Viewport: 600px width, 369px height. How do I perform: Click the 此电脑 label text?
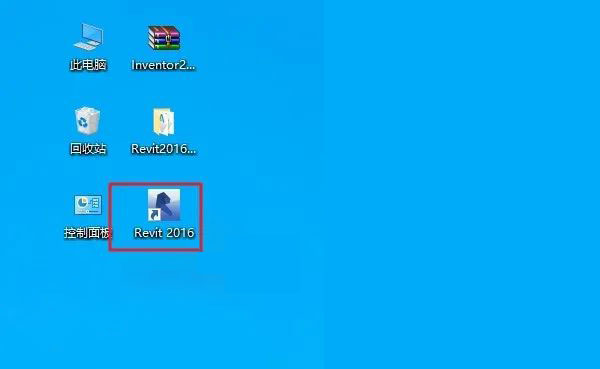tap(88, 65)
